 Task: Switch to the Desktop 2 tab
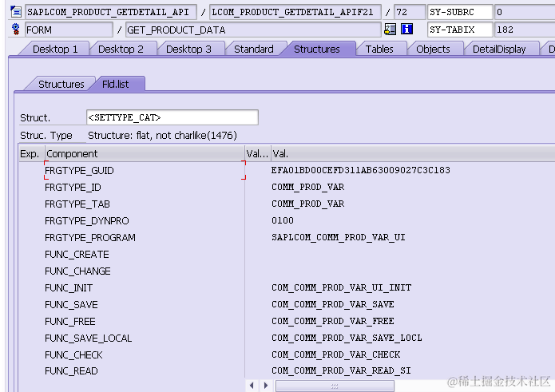coord(121,49)
